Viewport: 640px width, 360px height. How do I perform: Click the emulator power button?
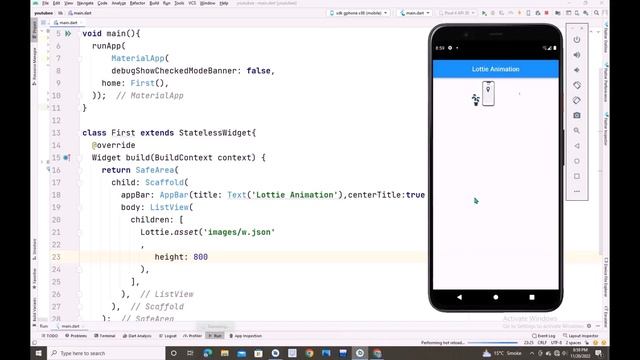[x=577, y=40]
